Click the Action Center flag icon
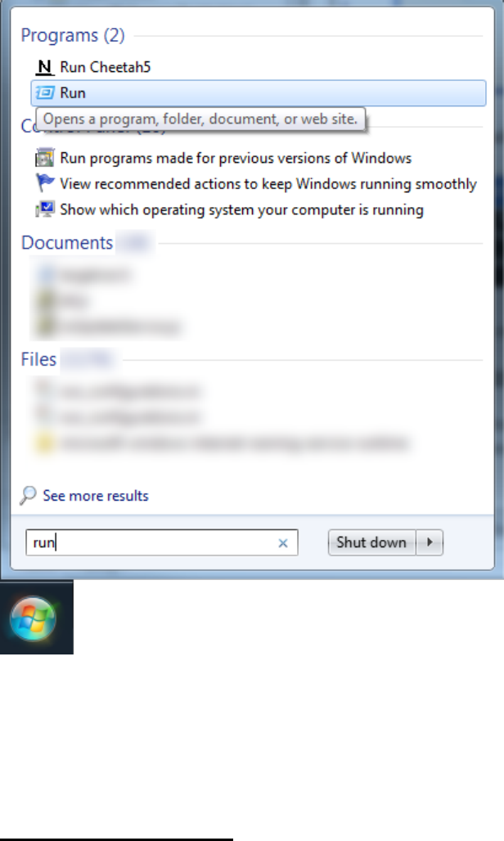This screenshot has height=841, width=504. coord(44,183)
